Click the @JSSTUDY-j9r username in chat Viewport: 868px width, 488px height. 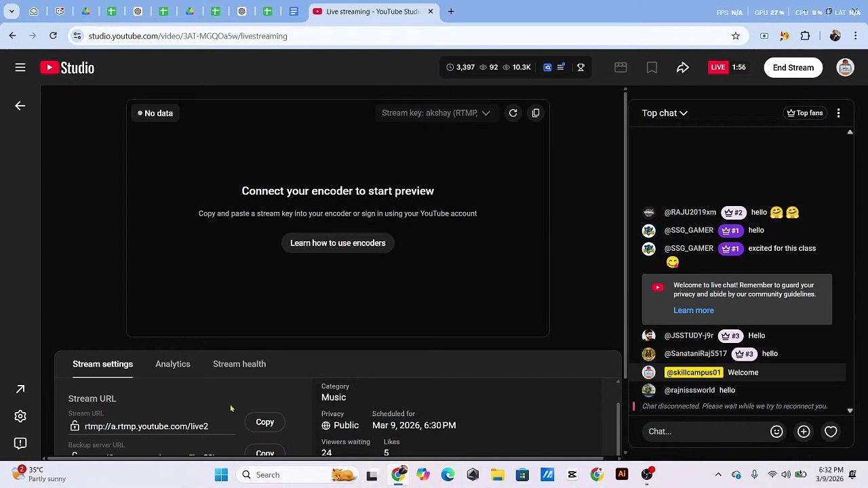coord(689,335)
